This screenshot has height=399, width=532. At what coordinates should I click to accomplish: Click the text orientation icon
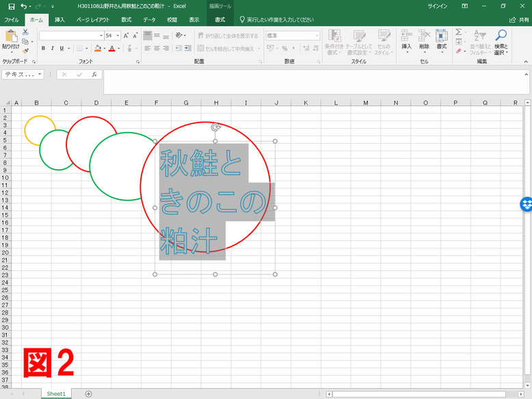pos(179,36)
